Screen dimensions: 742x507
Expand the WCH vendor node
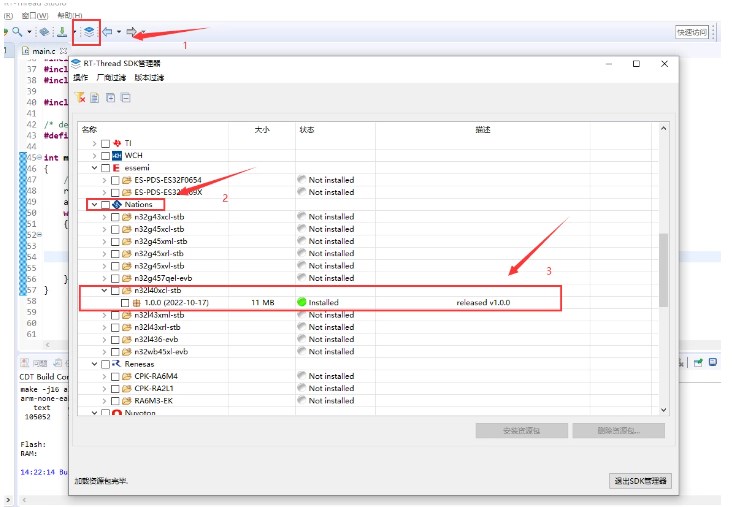click(94, 155)
